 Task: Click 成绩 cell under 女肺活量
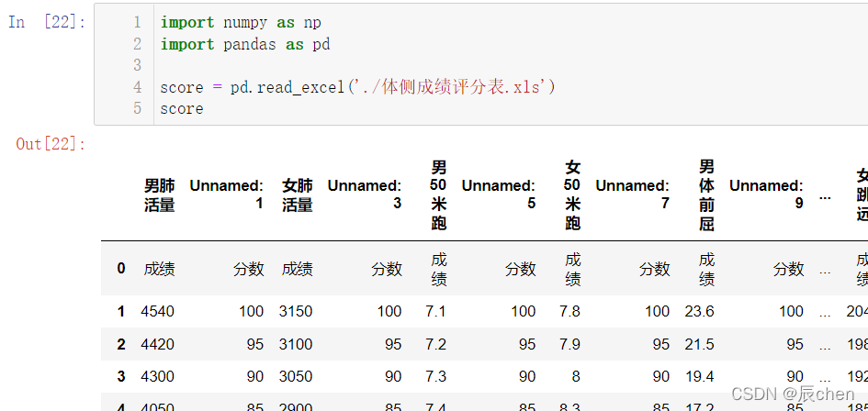(298, 269)
